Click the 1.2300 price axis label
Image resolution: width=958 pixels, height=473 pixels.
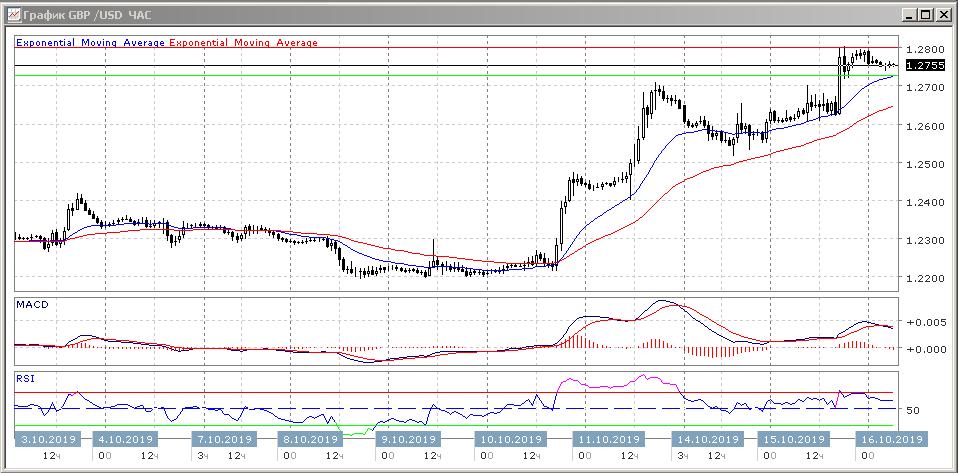(926, 240)
